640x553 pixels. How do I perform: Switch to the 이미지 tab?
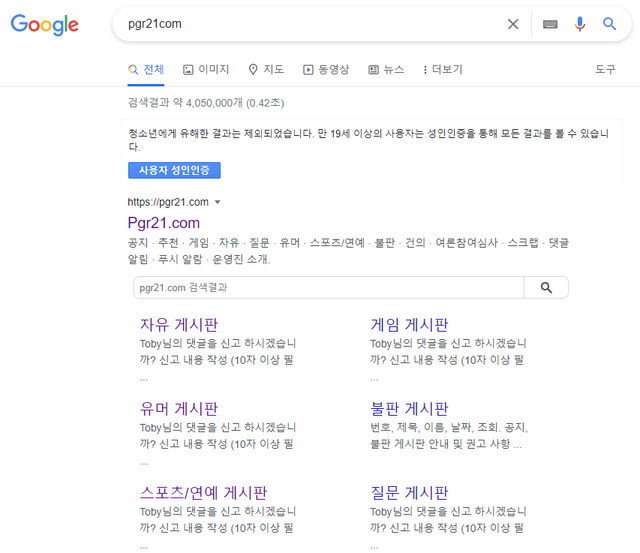tap(206, 69)
